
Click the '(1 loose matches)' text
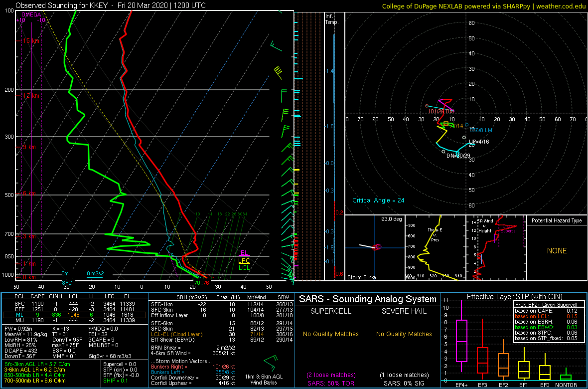pyautogui.click(x=404, y=375)
